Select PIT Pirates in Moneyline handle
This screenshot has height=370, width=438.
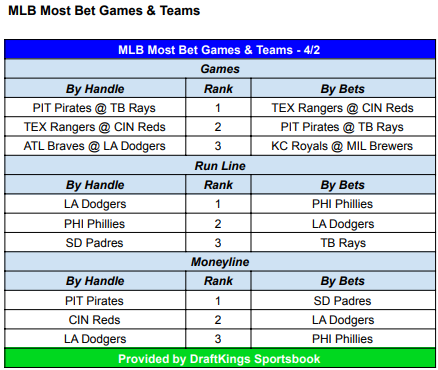pyautogui.click(x=94, y=301)
